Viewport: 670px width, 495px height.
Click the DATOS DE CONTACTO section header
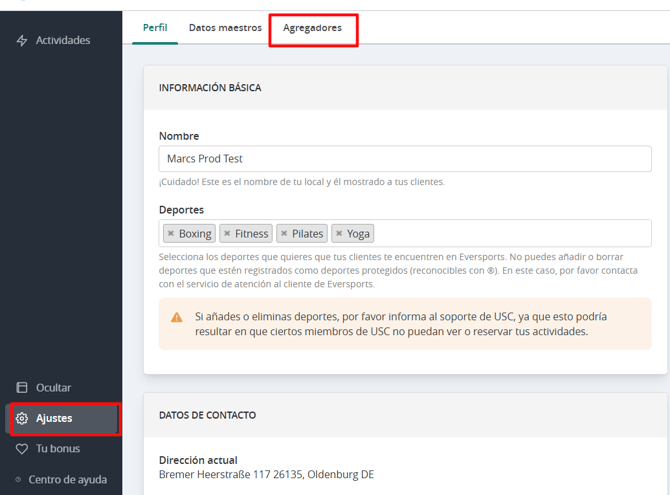tap(207, 415)
